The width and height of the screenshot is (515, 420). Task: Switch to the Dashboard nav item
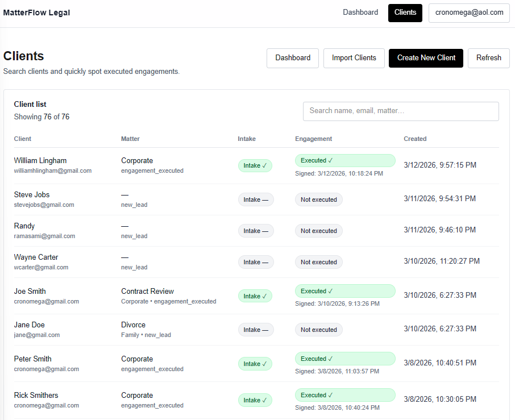pyautogui.click(x=360, y=12)
